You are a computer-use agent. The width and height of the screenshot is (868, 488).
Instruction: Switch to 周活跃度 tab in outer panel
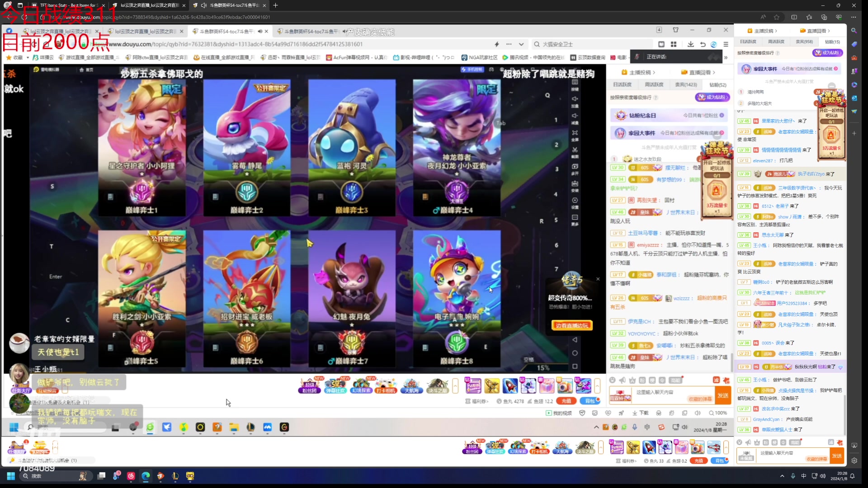(x=776, y=42)
